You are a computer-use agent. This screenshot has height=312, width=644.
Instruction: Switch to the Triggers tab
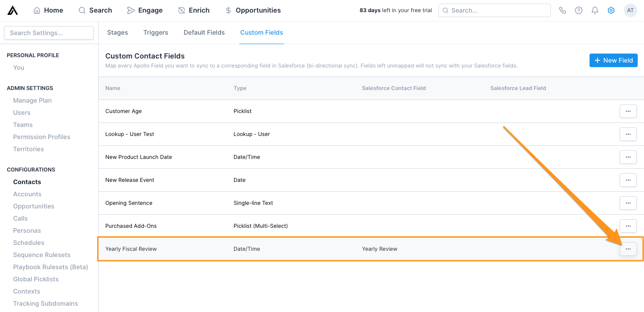point(155,32)
